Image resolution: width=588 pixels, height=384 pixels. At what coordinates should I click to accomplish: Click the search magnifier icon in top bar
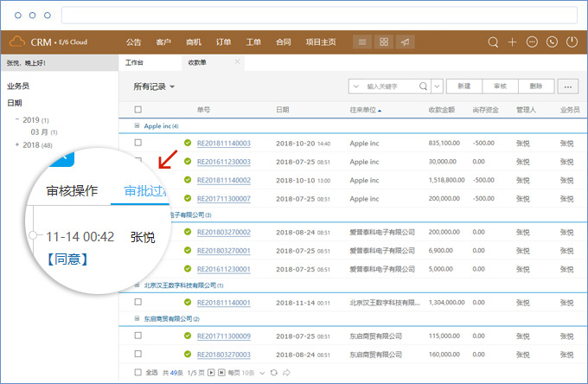[x=494, y=42]
